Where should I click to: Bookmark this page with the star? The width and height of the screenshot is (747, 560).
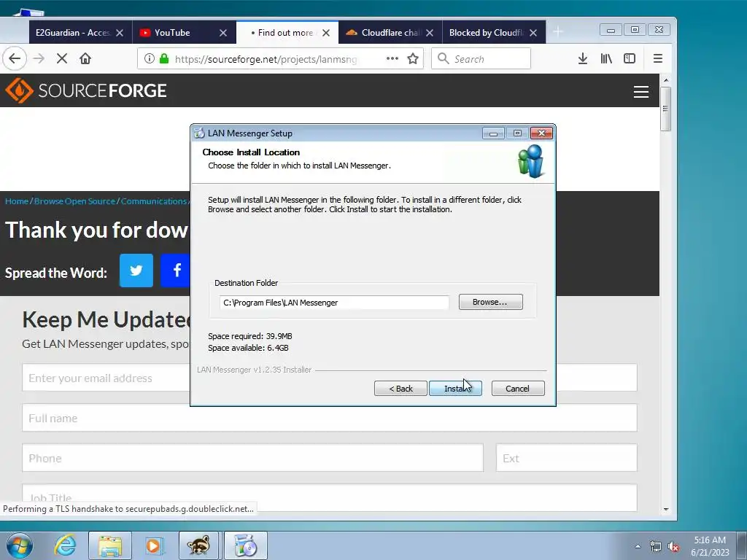[413, 58]
